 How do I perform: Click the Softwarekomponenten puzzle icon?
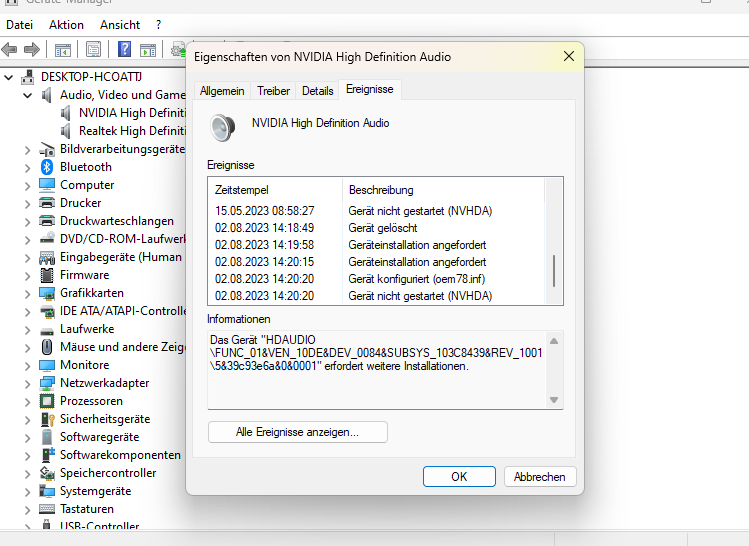(48, 455)
